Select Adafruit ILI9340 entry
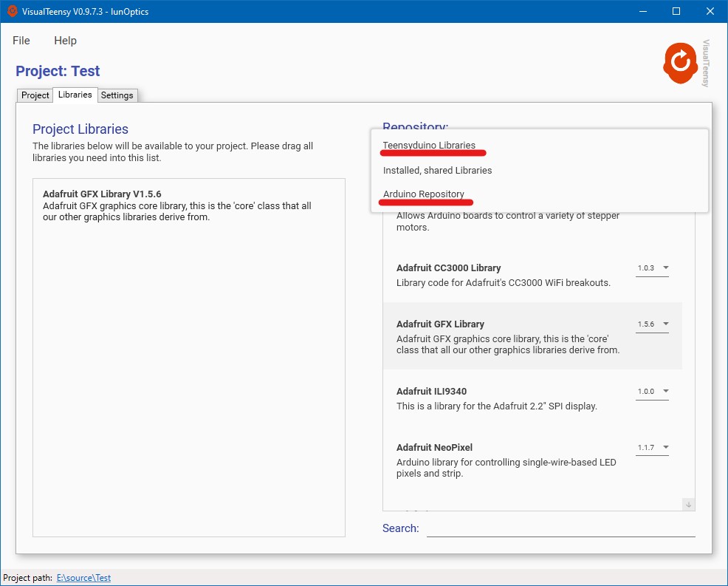Image resolution: width=728 pixels, height=586 pixels. click(532, 399)
